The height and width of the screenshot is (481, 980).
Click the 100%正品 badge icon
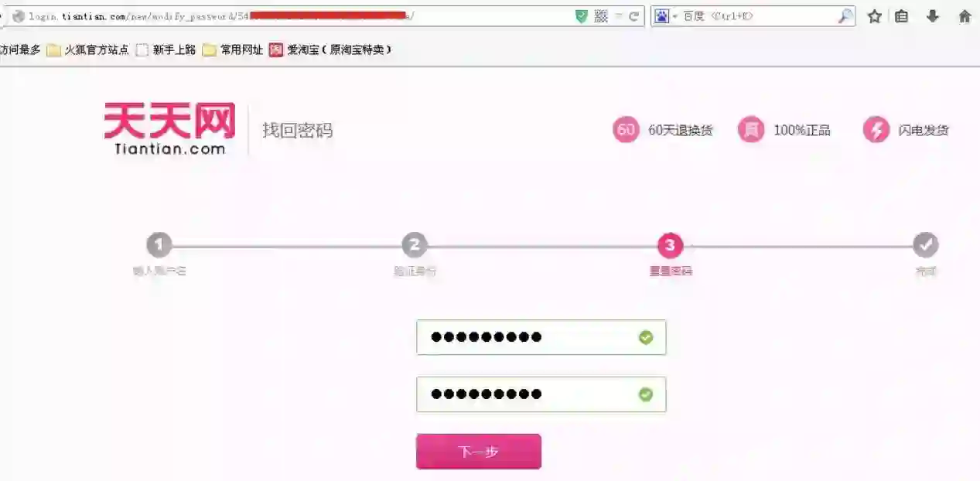750,129
